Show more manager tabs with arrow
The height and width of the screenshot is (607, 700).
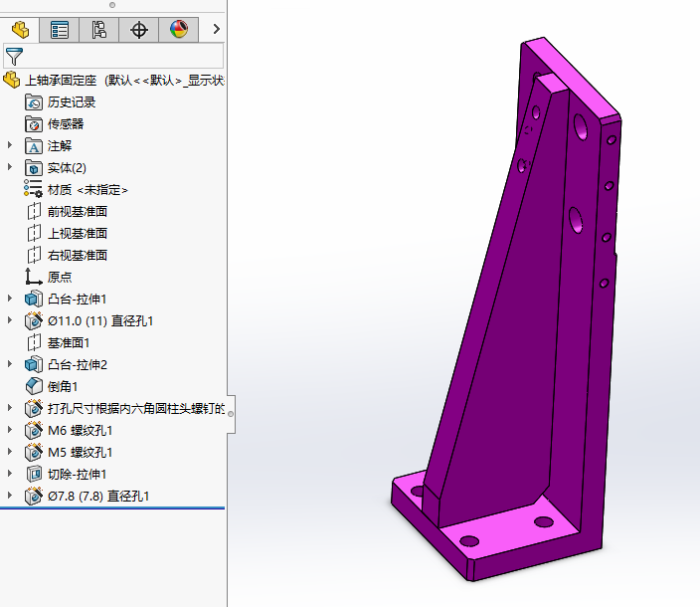pos(217,29)
